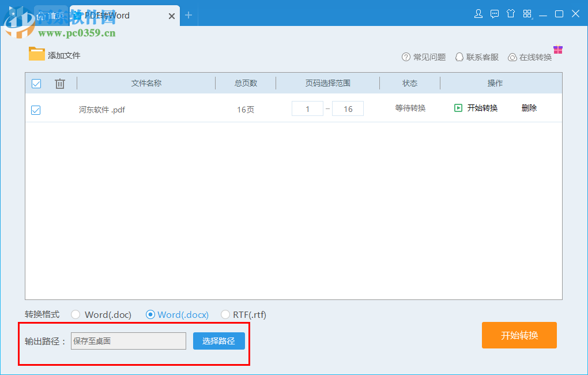The image size is (588, 375).
Task: Click the file name 河东软件 .pdf
Action: pyautogui.click(x=101, y=110)
